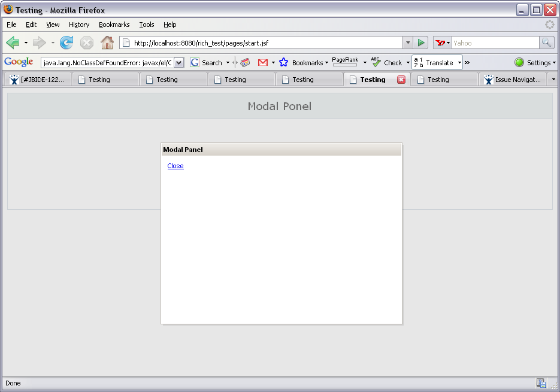Click the Google toolbar search field
The width and height of the screenshot is (560, 392).
(x=107, y=63)
